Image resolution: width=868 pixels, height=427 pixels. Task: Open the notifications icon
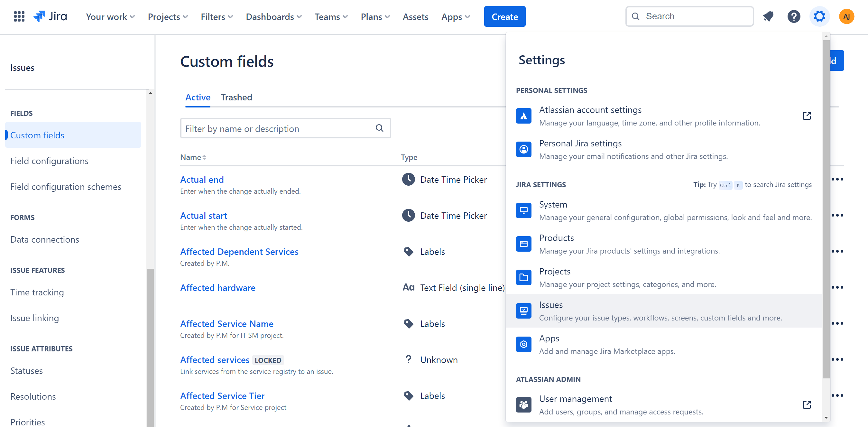click(768, 16)
